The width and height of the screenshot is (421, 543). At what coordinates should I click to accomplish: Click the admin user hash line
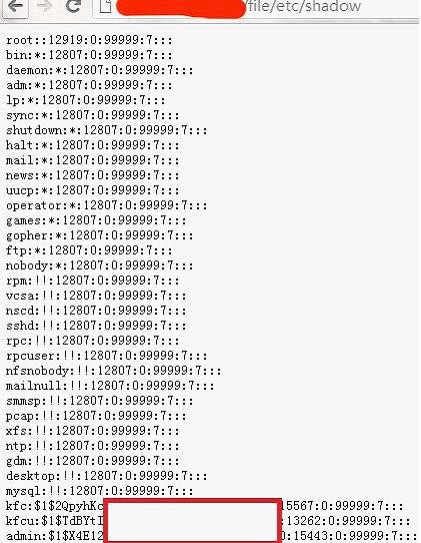[x=212, y=536]
